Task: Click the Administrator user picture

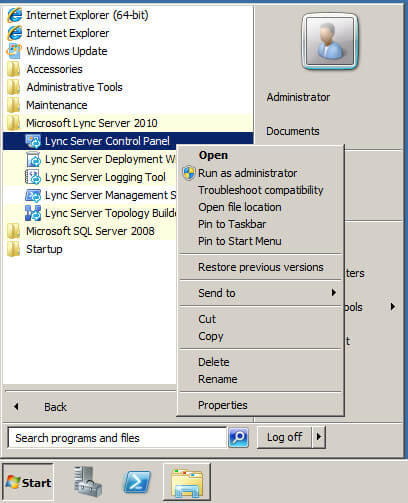Action: pyautogui.click(x=330, y=42)
